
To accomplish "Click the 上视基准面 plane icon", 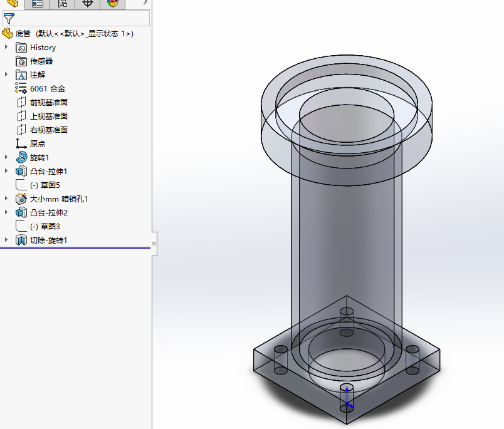I will click(21, 116).
